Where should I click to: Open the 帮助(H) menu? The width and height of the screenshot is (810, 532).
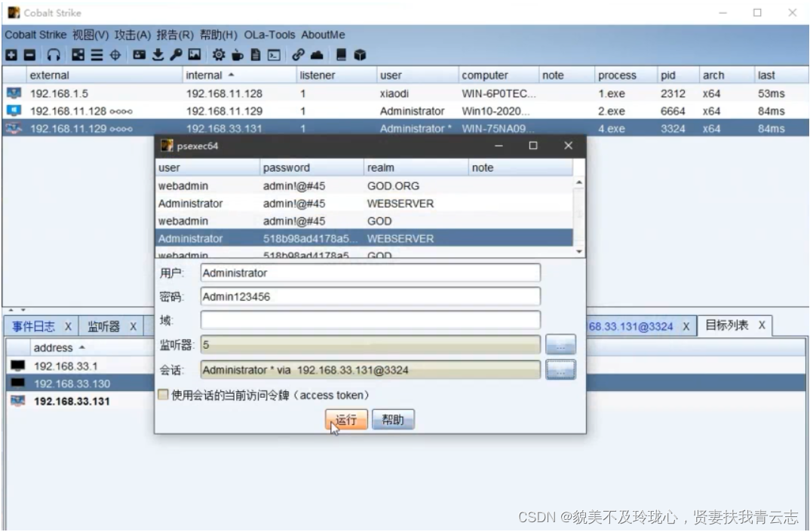219,35
